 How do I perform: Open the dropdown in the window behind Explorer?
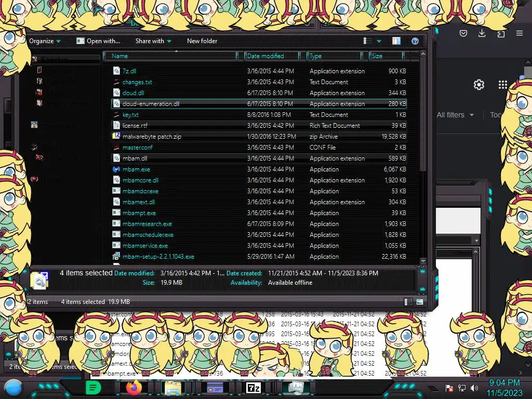coord(476,240)
